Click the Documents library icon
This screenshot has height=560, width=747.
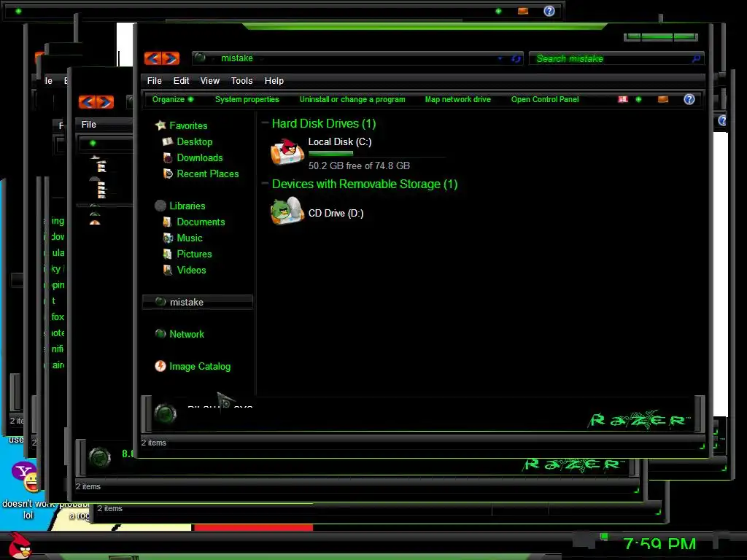[167, 222]
